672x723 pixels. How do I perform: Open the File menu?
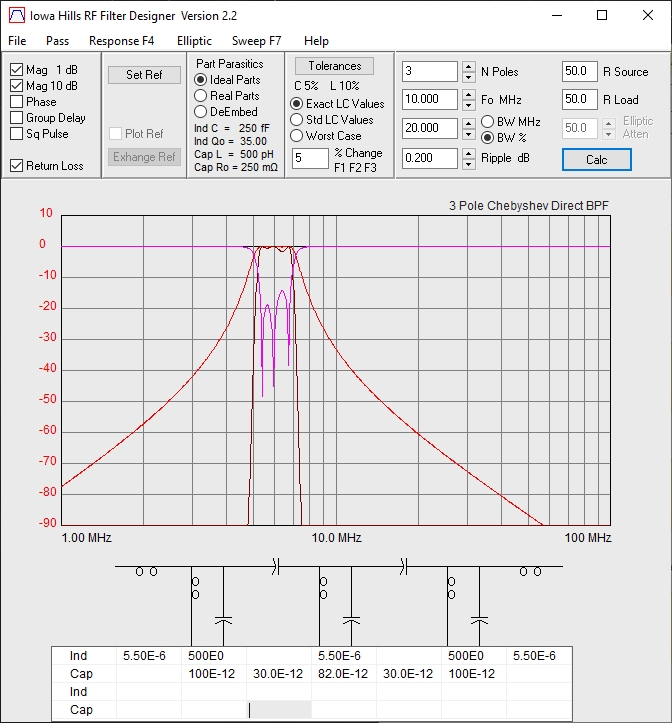pos(17,41)
